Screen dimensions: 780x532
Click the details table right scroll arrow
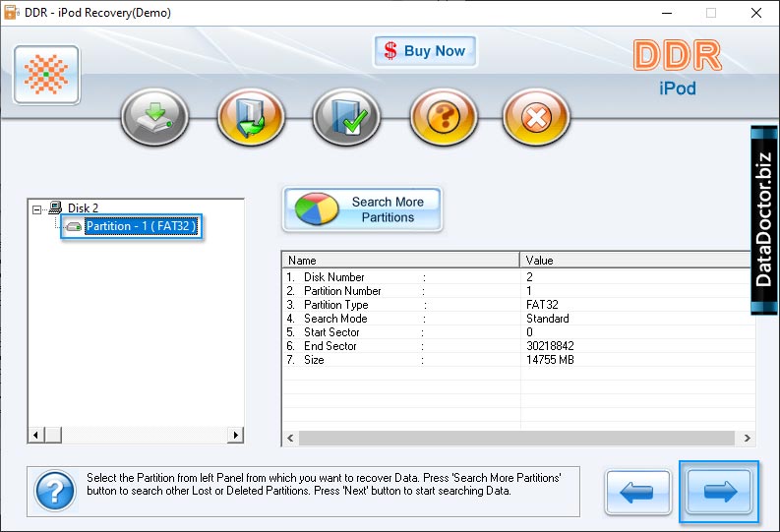coord(747,438)
